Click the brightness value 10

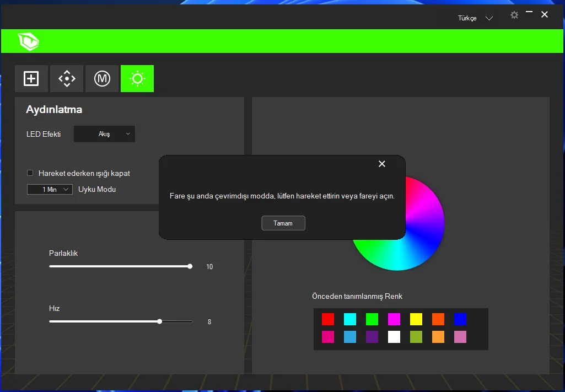click(x=209, y=267)
